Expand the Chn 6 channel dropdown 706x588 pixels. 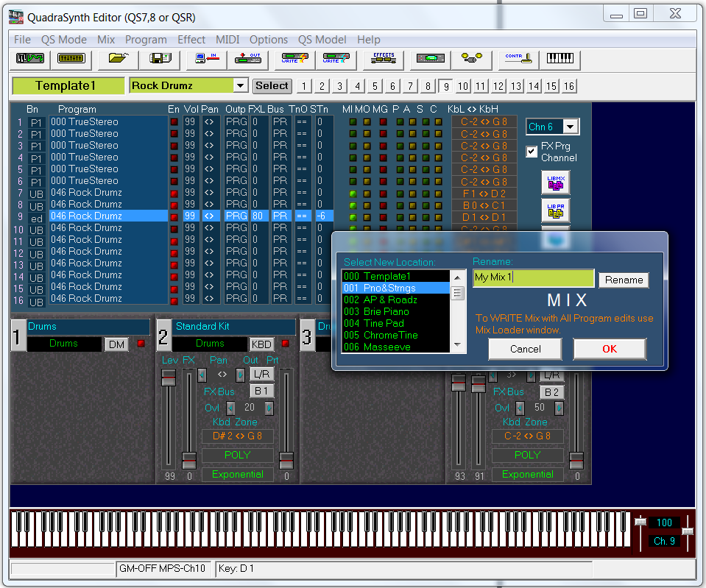[571, 127]
